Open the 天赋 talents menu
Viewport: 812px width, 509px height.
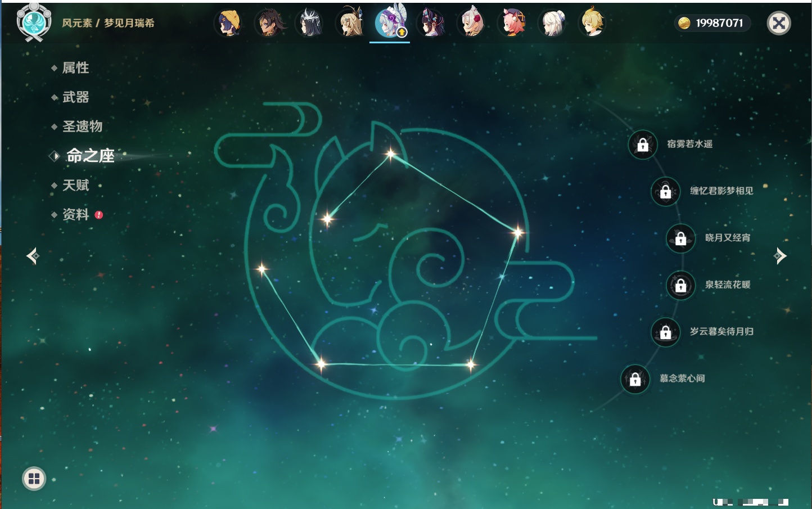(75, 185)
